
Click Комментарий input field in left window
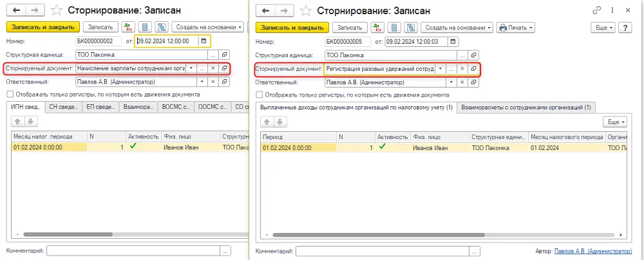pyautogui.click(x=133, y=250)
